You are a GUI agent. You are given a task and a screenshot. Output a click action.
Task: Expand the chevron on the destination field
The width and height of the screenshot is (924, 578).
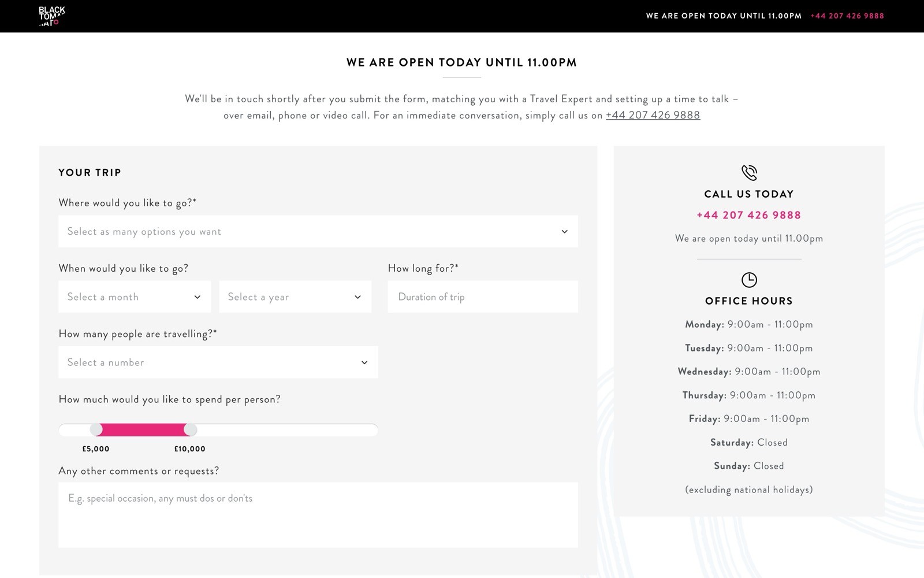pos(564,231)
